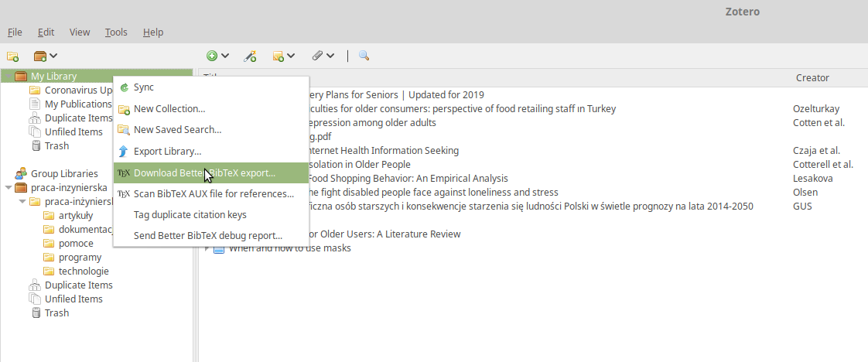Click the New Note toolbar icon
The image size is (868, 362).
278,56
